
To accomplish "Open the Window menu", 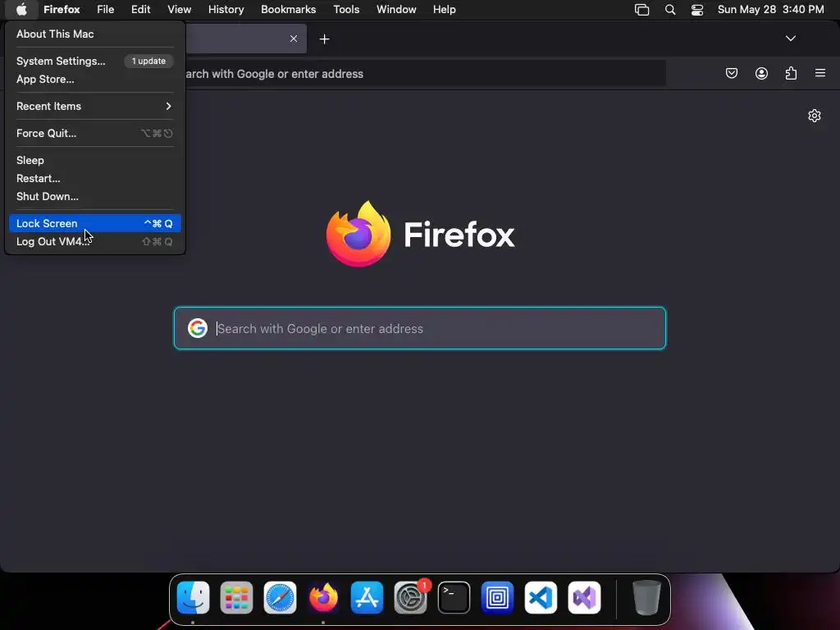I will click(396, 9).
